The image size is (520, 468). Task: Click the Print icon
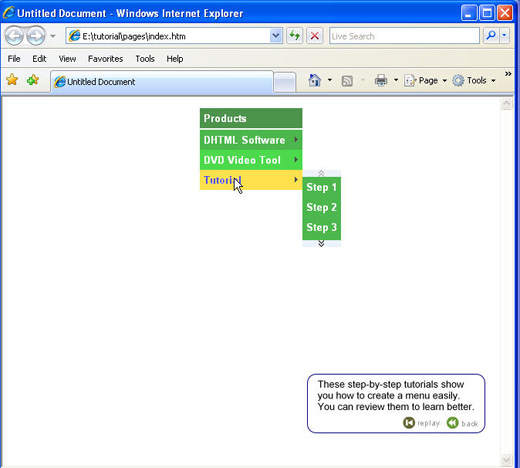(x=381, y=80)
